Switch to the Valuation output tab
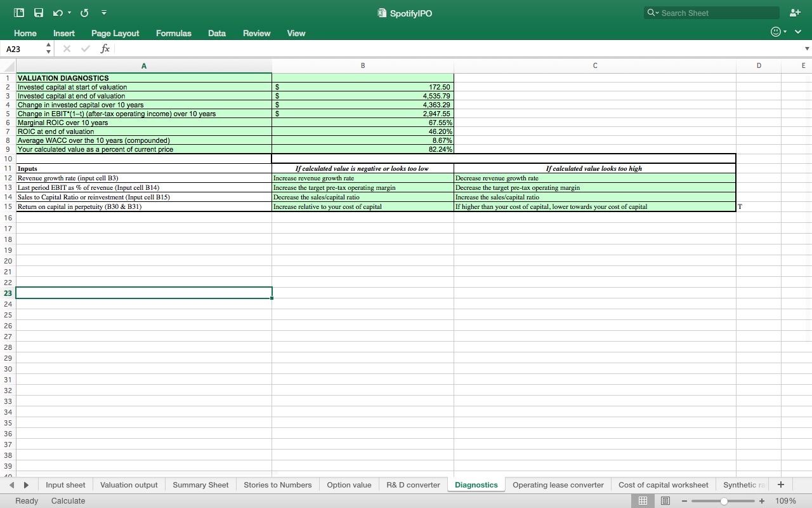The image size is (812, 508). 129,485
